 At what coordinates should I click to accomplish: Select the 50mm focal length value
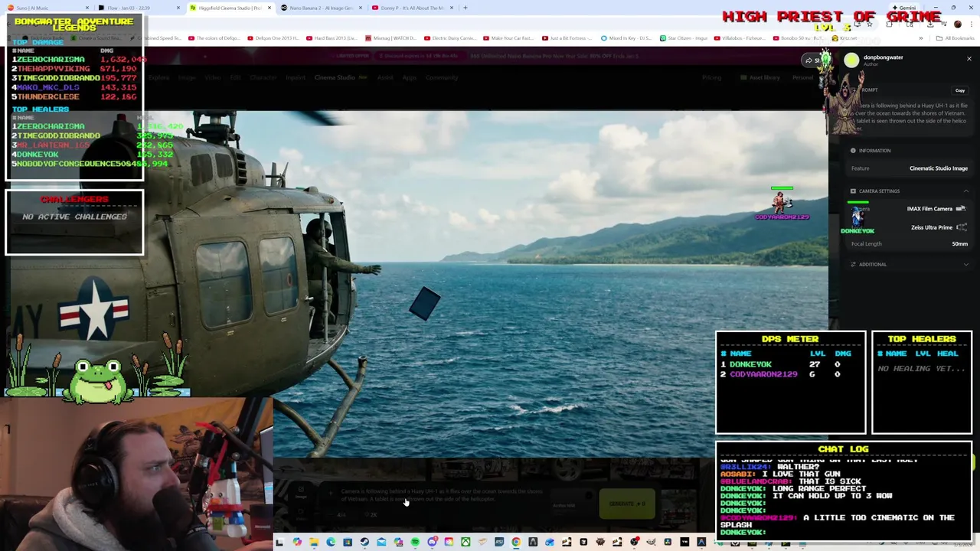[959, 244]
